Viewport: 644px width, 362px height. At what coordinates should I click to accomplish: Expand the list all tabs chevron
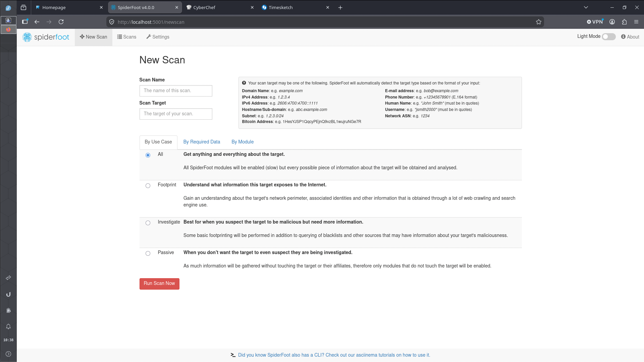586,7
